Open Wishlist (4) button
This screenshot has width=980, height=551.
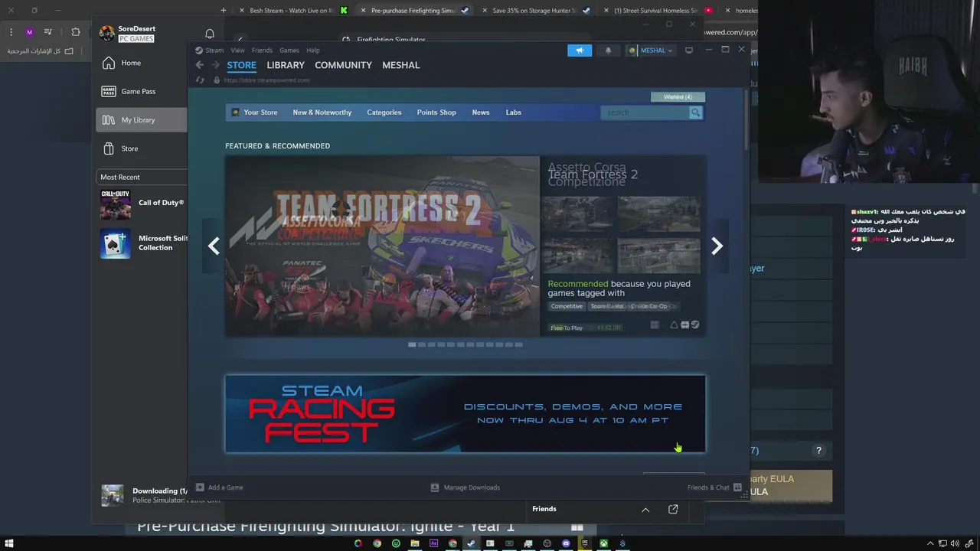click(x=678, y=97)
